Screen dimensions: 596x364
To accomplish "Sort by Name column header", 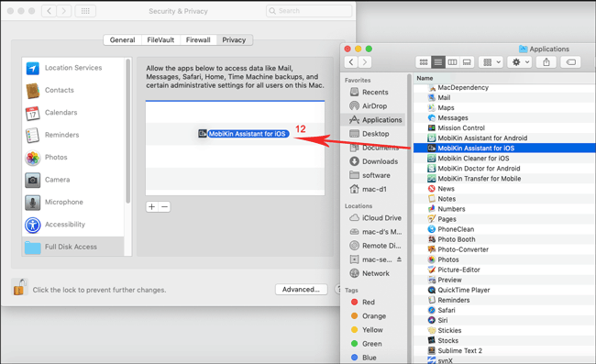I will click(x=504, y=78).
